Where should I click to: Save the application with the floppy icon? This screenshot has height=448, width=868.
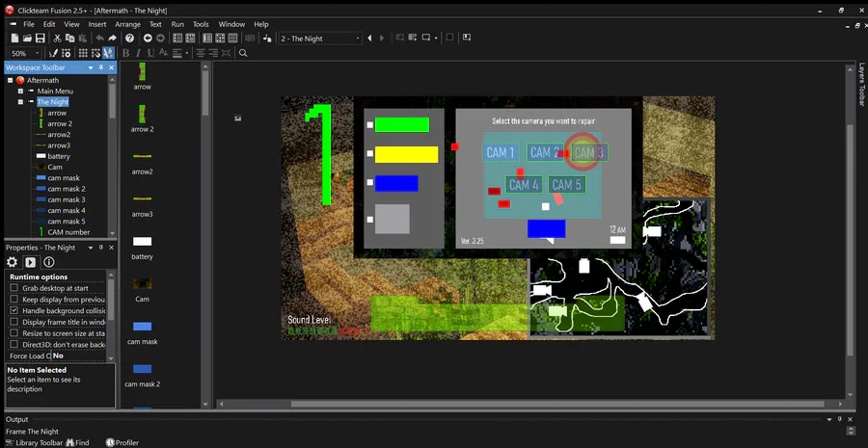(x=40, y=39)
